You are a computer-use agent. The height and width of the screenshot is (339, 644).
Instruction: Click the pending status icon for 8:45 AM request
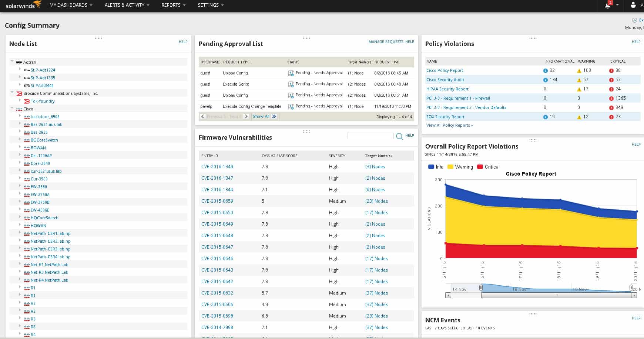point(291,73)
